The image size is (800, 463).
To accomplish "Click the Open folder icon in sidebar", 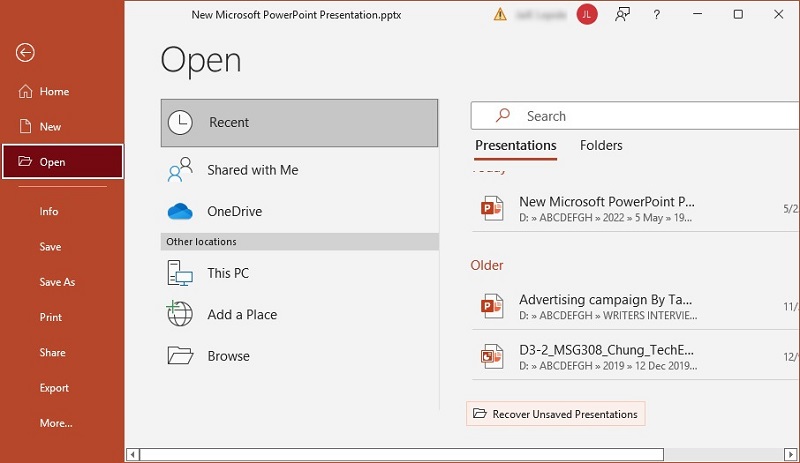I will (x=25, y=161).
